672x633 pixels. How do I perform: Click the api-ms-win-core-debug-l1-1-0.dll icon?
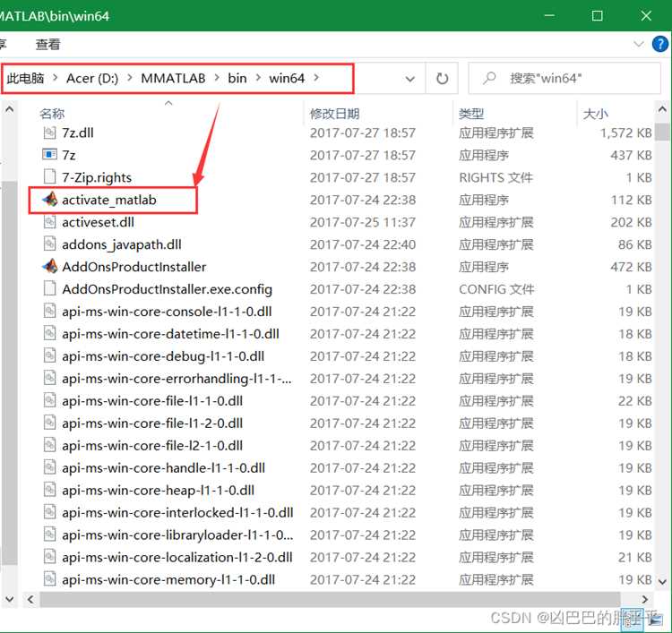pos(49,355)
